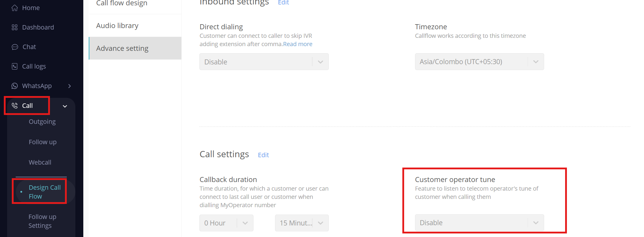Image resolution: width=644 pixels, height=237 pixels.
Task: Open the Timezone Asia/Colombo dropdown
Action: pyautogui.click(x=479, y=62)
